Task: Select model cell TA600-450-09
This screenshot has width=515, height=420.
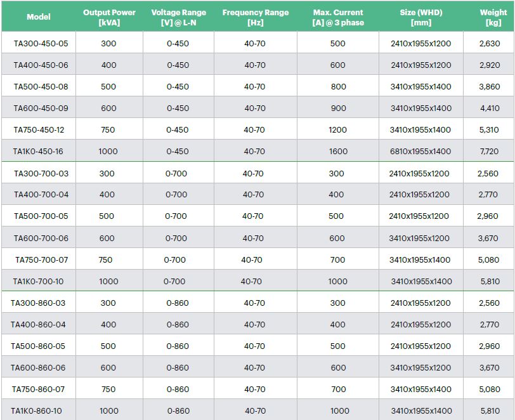Action: 41,108
